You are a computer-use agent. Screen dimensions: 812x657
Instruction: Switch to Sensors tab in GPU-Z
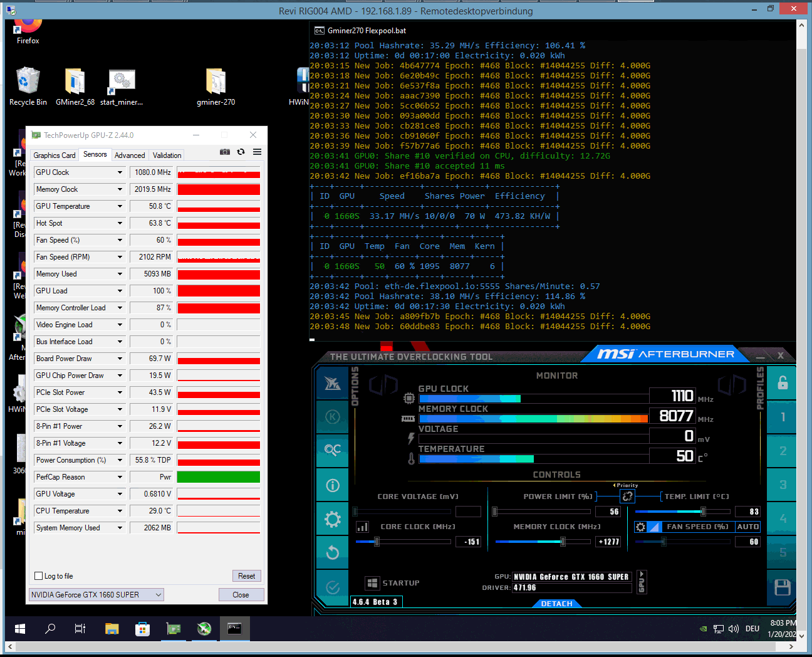95,154
